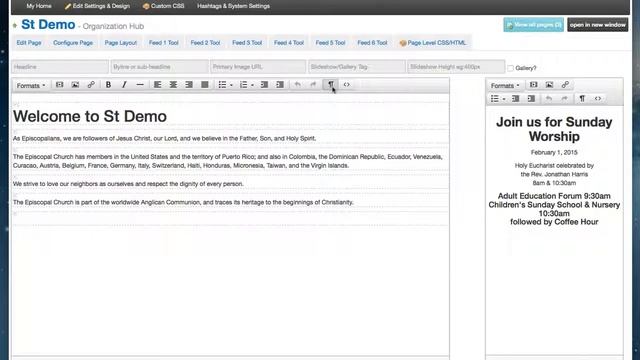Open Feed 4 Tool tab

pyautogui.click(x=289, y=43)
